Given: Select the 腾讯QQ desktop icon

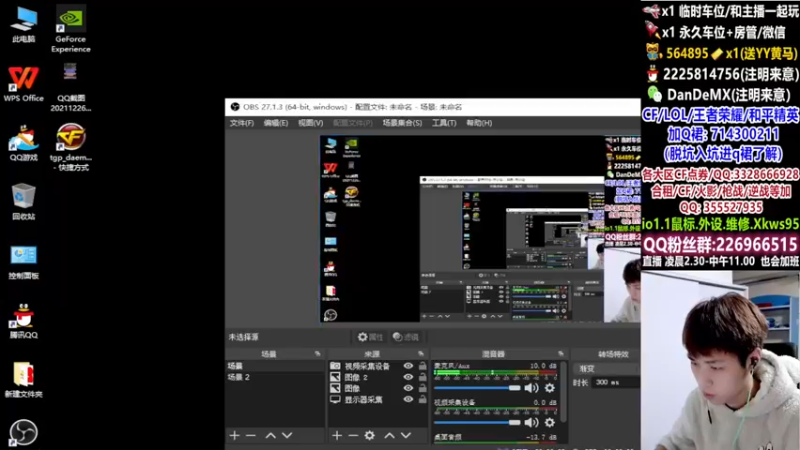Looking at the screenshot, I should (x=23, y=321).
